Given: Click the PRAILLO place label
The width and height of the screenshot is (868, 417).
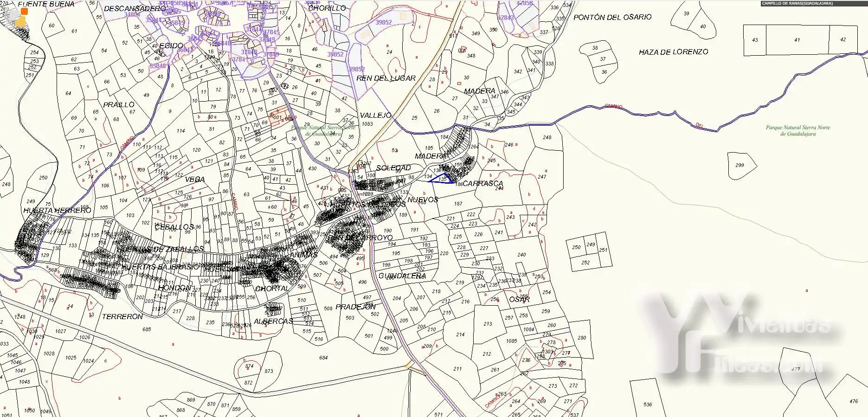Looking at the screenshot, I should point(119,105).
